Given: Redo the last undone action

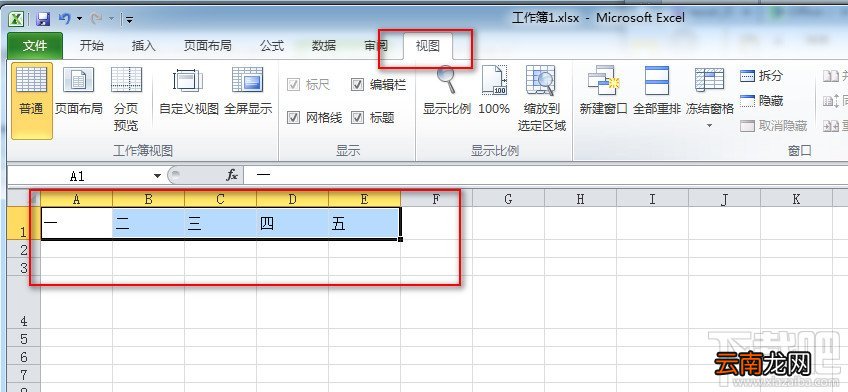Looking at the screenshot, I should 96,19.
